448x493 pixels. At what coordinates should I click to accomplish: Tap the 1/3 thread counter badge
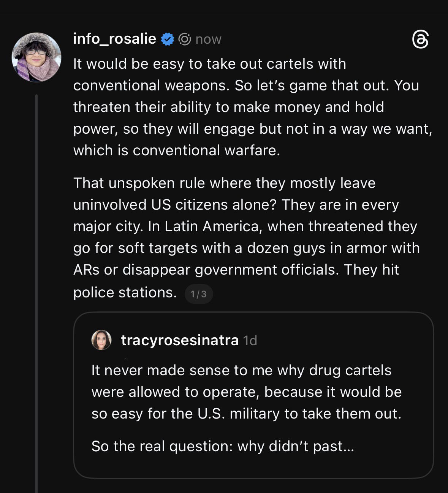[x=198, y=294]
